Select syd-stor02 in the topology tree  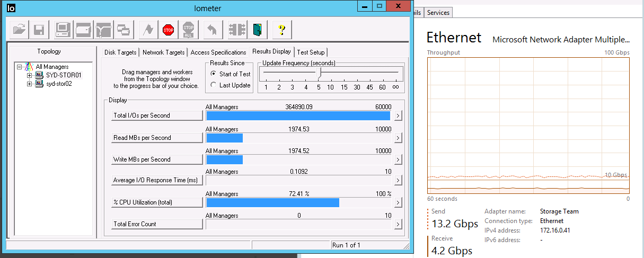tap(59, 84)
